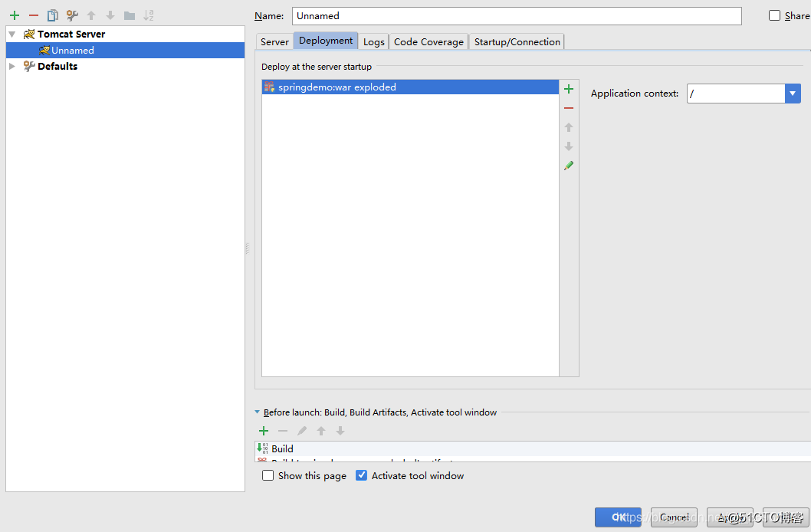Move configuration down in left toolbar
Screen dimensions: 811x532
[110, 15]
